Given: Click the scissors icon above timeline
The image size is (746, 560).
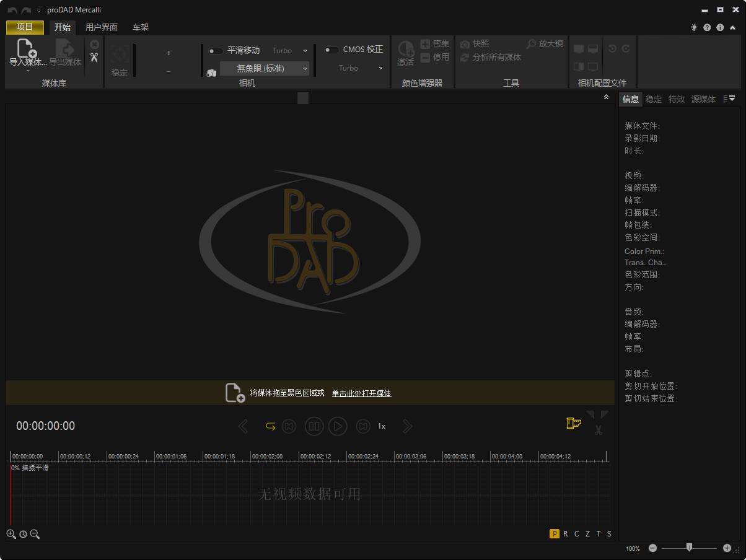Looking at the screenshot, I should pyautogui.click(x=598, y=429).
